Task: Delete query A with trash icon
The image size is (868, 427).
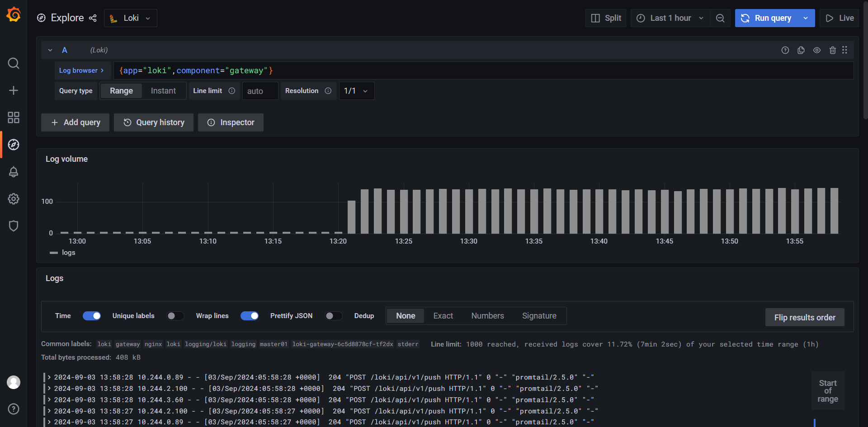Action: [x=833, y=50]
